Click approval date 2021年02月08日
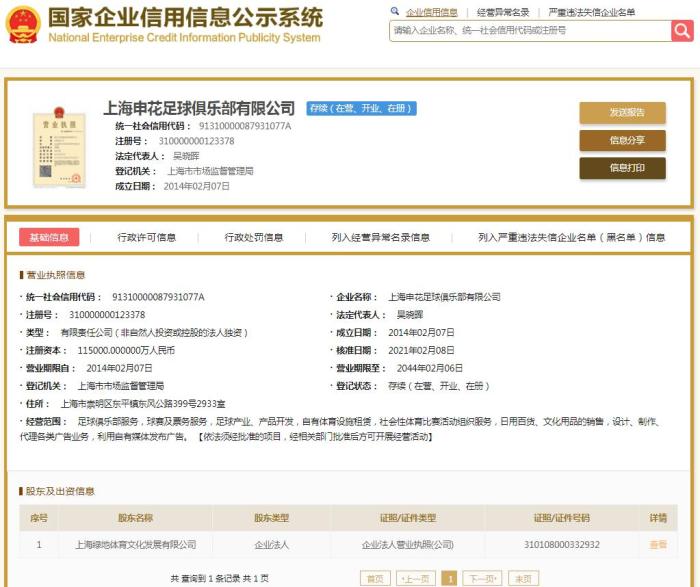The height and width of the screenshot is (587, 700). tap(421, 350)
